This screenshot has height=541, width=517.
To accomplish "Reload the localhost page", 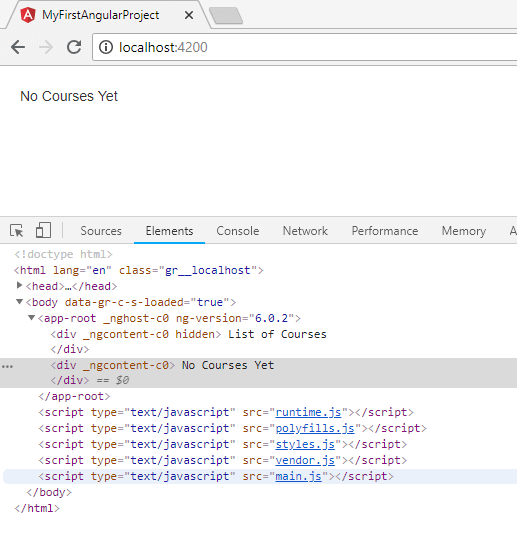I will pyautogui.click(x=74, y=47).
